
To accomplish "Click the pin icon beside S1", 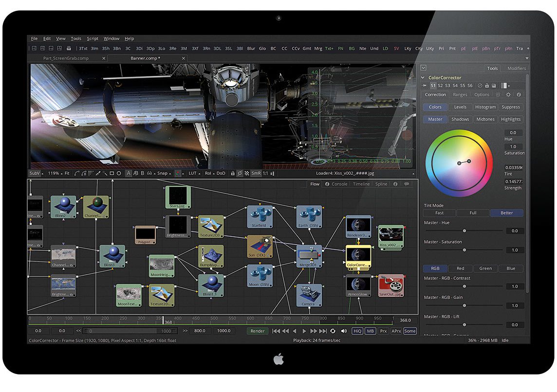I will [424, 86].
